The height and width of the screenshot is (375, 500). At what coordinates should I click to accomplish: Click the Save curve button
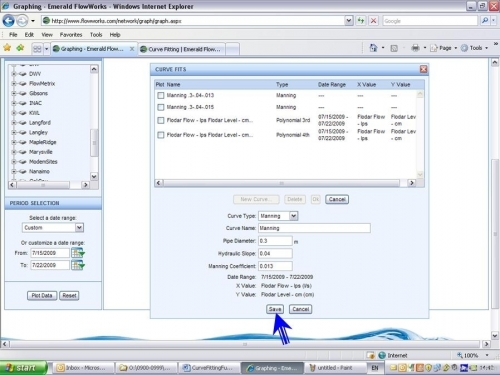pyautogui.click(x=275, y=309)
